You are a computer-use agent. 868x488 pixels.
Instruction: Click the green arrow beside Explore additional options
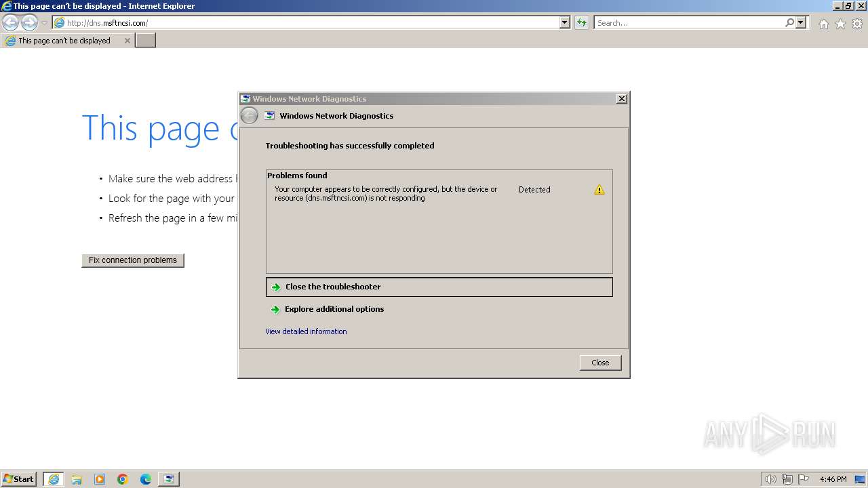pyautogui.click(x=275, y=309)
